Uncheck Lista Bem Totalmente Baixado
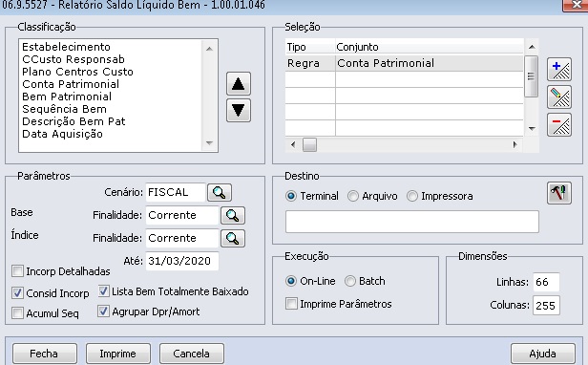This screenshot has height=365, width=588. [x=103, y=291]
